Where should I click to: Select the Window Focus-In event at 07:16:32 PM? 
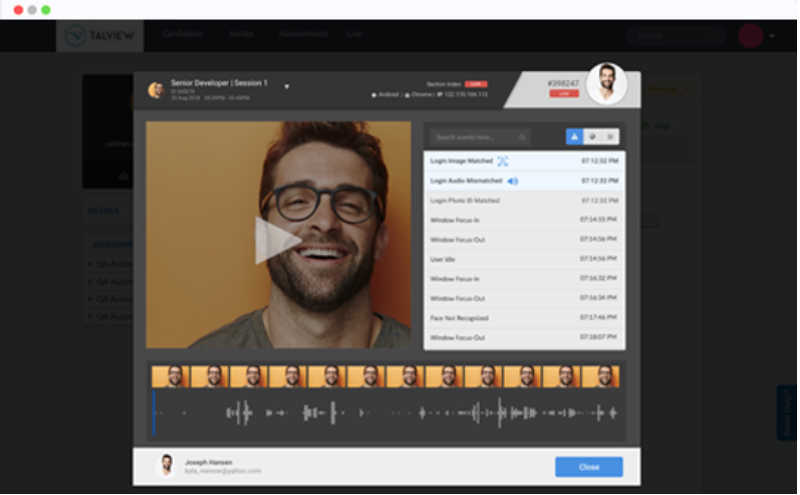click(524, 279)
